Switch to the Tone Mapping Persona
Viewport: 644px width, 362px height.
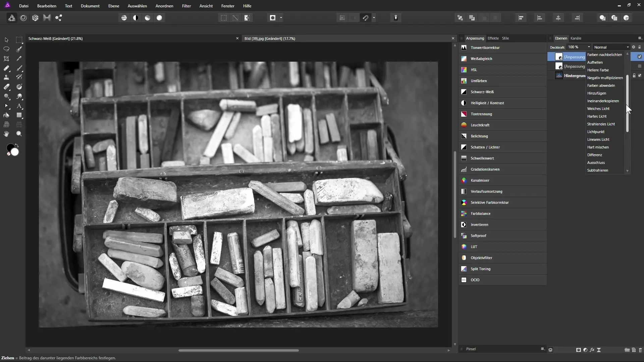[x=47, y=18]
